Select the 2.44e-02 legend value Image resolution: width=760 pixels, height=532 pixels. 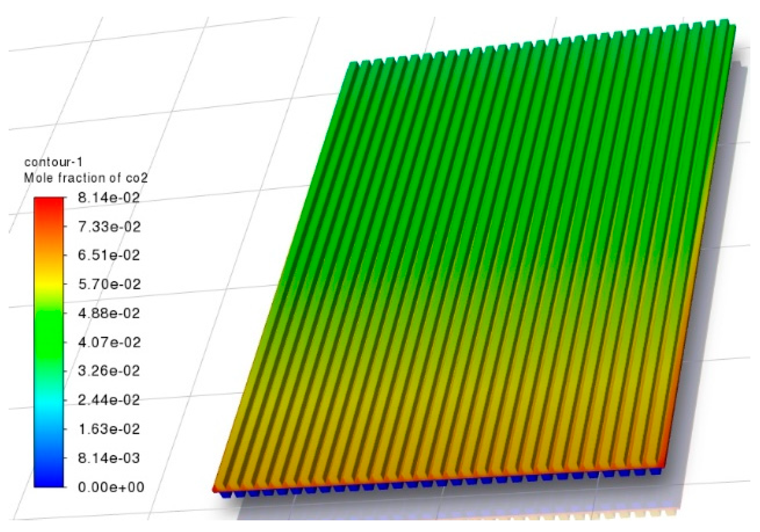[108, 400]
